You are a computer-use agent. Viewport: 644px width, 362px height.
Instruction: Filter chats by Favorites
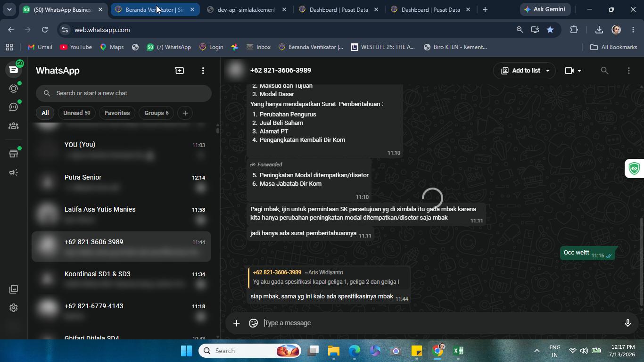point(117,113)
